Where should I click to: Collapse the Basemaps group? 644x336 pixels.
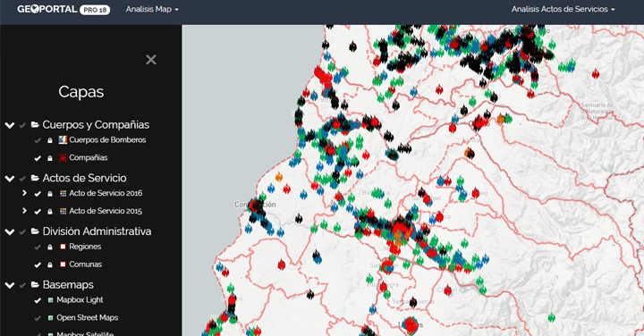pyautogui.click(x=10, y=285)
